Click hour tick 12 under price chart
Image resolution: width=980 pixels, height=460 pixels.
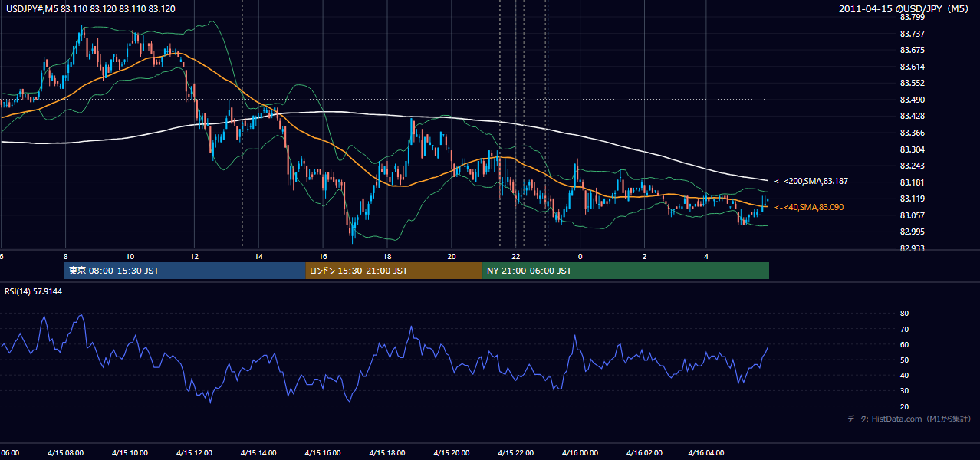[x=194, y=257]
